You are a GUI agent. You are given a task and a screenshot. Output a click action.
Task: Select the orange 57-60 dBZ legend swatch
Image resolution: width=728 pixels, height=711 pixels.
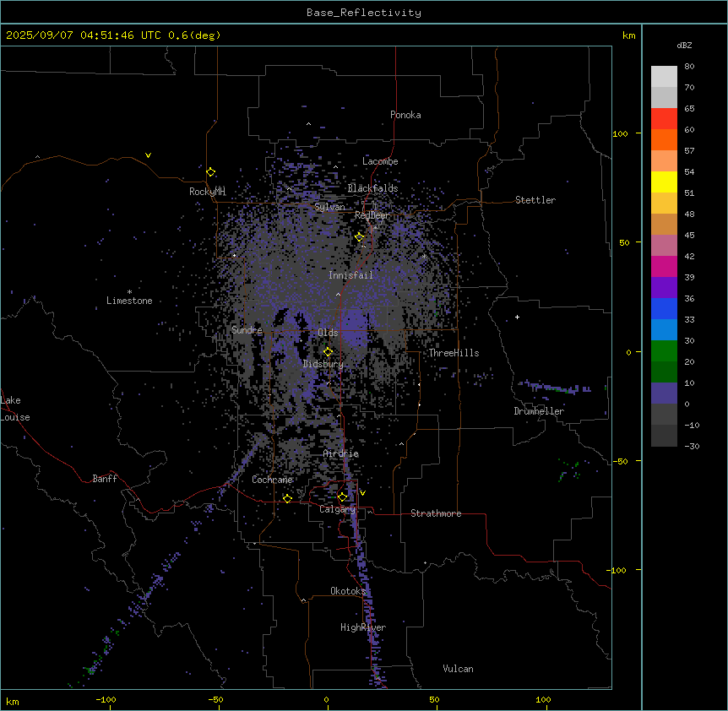click(664, 139)
